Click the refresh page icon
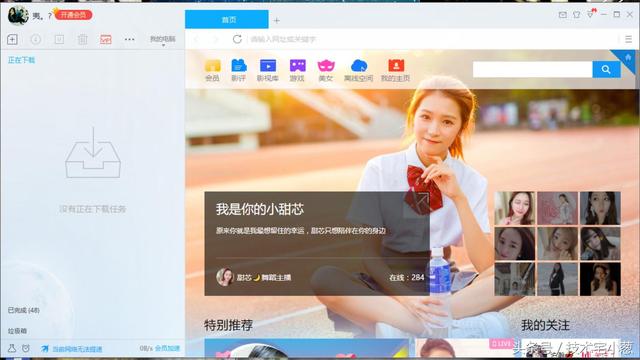 coord(237,39)
